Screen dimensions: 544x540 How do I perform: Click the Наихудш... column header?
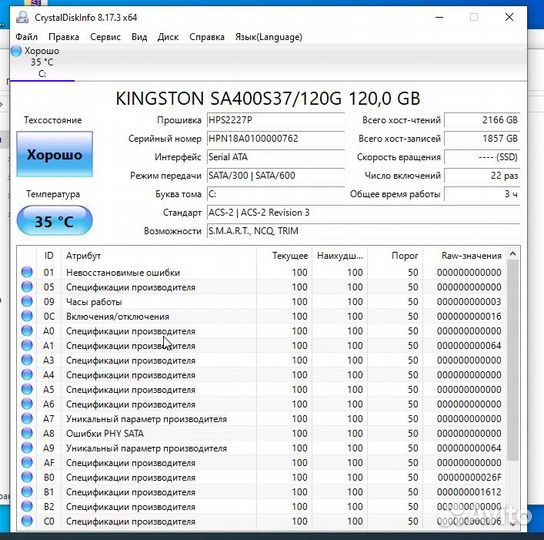click(340, 256)
